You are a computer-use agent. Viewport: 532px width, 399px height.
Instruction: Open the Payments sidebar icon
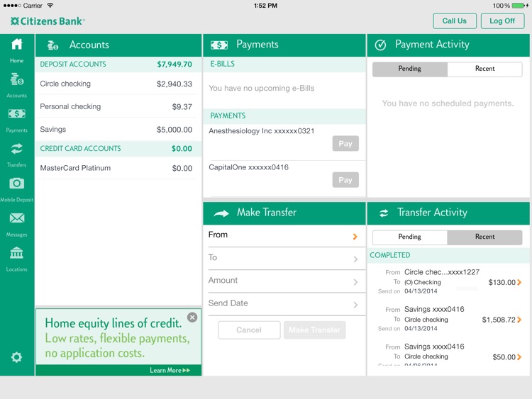[x=16, y=113]
